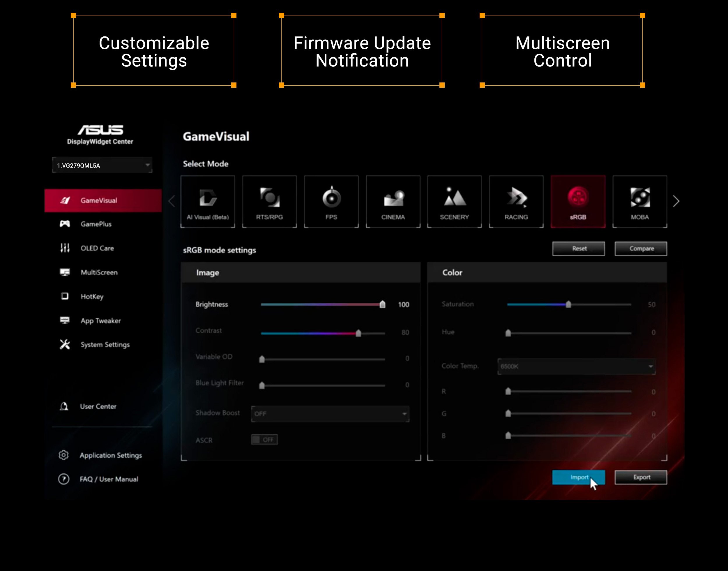Open App Tweaker via its icon
This screenshot has width=728, height=571.
click(66, 320)
